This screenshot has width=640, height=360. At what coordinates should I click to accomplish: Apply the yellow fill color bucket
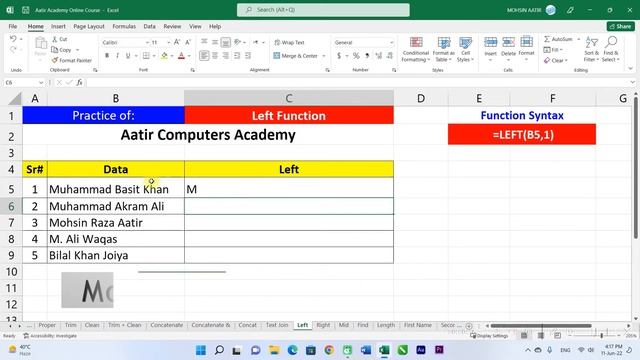pos(164,56)
